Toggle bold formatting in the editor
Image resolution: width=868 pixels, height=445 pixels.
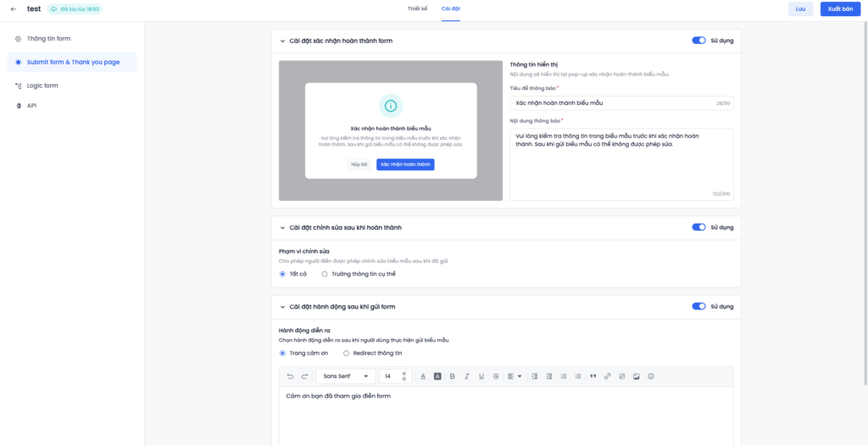453,376
